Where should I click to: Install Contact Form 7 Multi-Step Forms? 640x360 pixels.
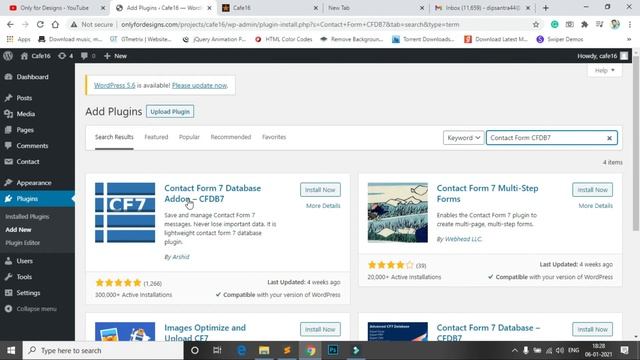592,190
